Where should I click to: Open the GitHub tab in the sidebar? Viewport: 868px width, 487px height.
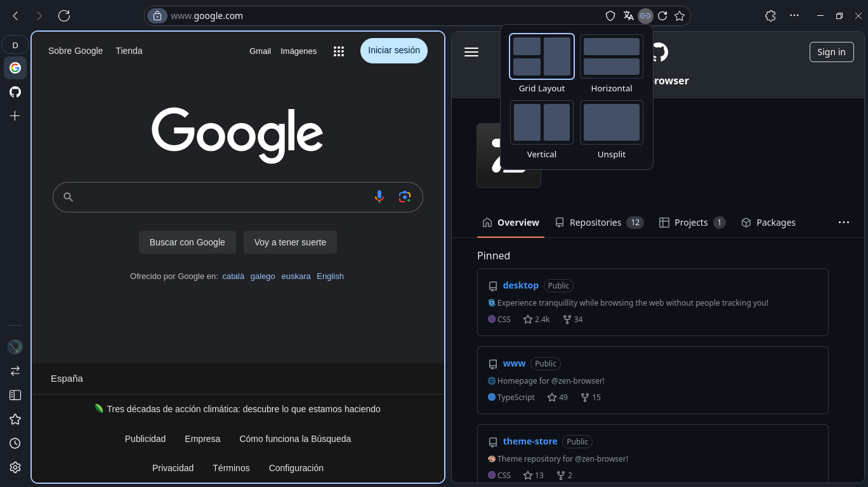[15, 92]
